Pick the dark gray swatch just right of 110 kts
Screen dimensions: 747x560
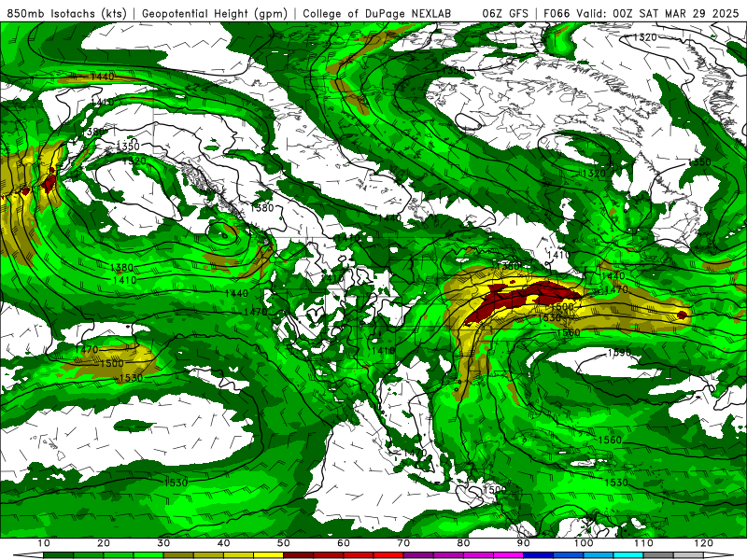658,555
